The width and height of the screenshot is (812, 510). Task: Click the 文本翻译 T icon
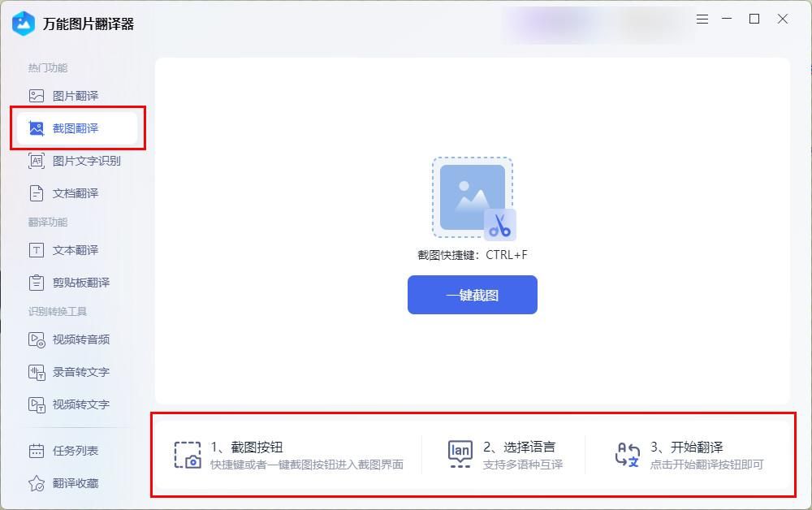37,250
